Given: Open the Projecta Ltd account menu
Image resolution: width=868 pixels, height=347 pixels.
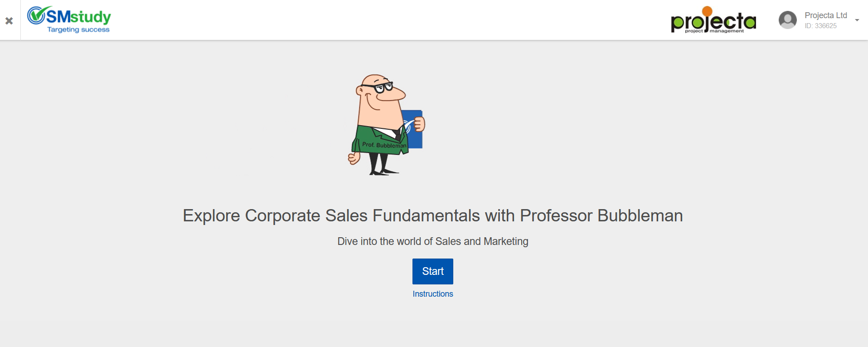Looking at the screenshot, I should [x=825, y=15].
